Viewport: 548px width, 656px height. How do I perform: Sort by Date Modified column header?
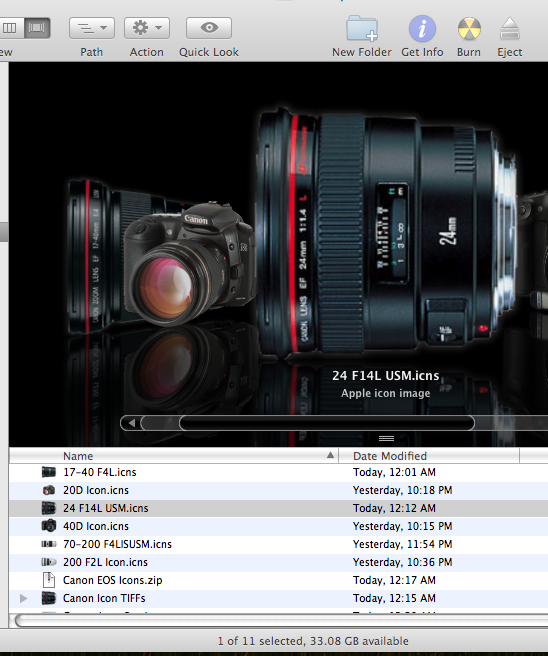(429, 456)
